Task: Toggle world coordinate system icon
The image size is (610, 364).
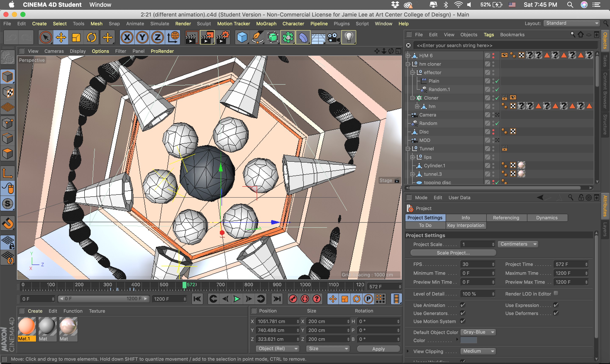Action: [173, 37]
